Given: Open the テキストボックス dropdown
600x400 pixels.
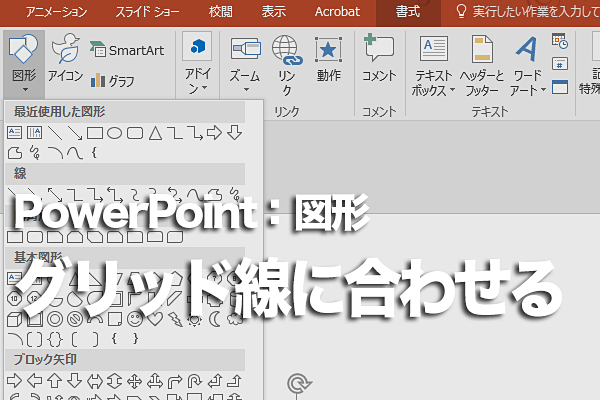Looking at the screenshot, I should (433, 66).
